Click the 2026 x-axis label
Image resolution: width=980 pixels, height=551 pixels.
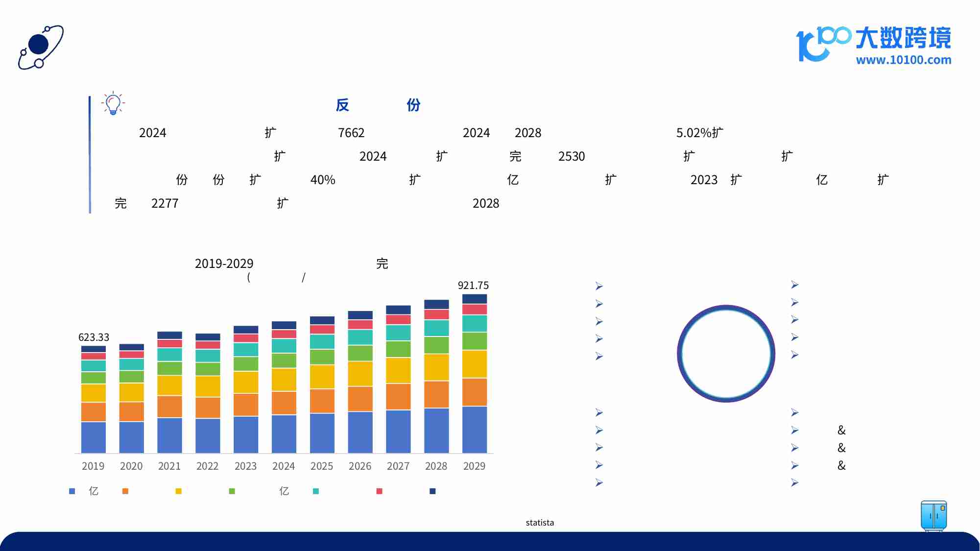(360, 466)
